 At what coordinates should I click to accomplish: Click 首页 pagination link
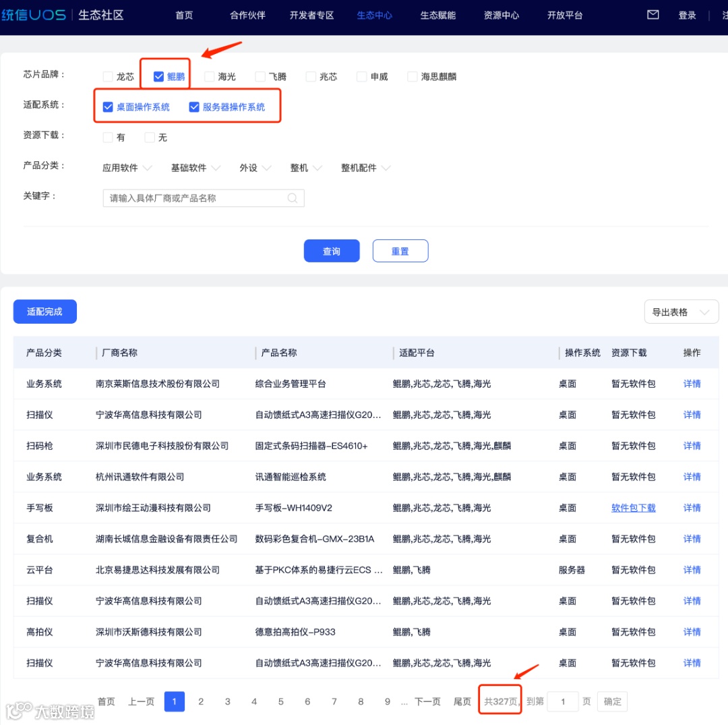107,702
